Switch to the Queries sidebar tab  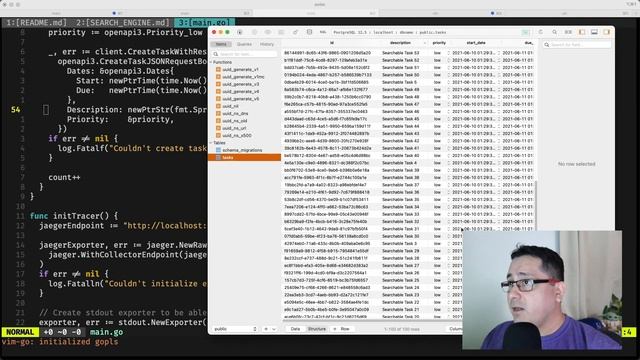244,44
